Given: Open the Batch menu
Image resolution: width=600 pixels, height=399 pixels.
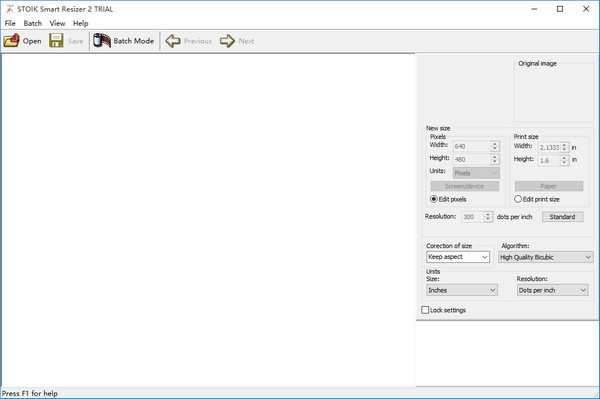Looking at the screenshot, I should coord(33,23).
